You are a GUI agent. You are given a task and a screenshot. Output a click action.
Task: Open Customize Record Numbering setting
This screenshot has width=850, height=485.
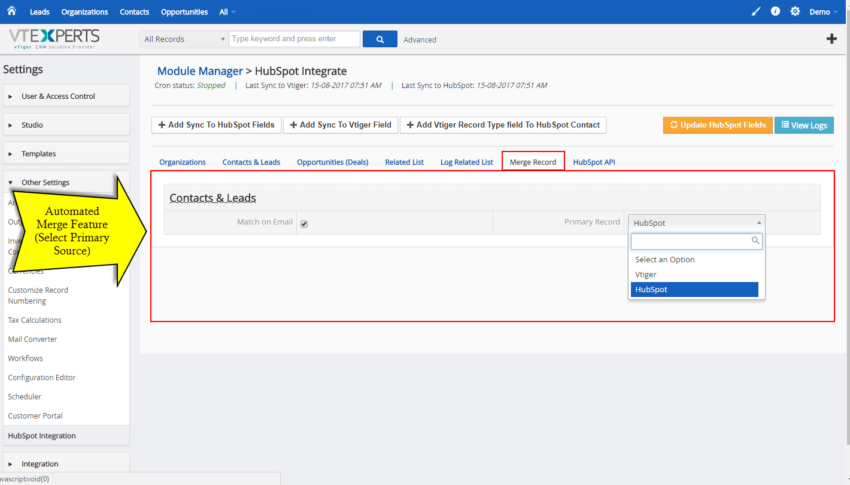tap(38, 295)
